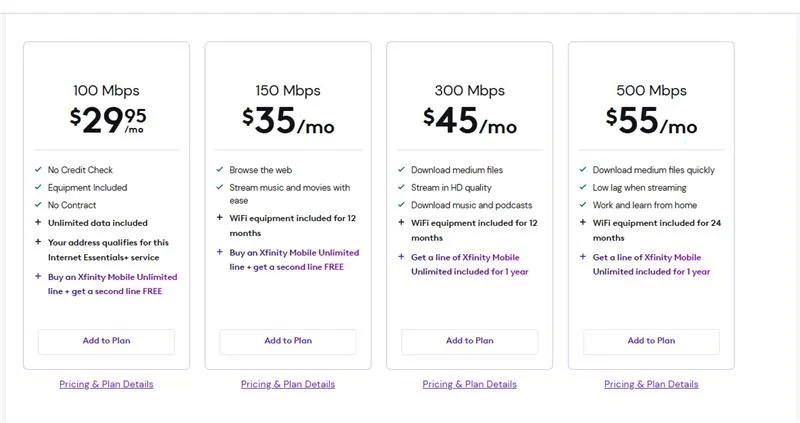
Task: Add the 500 Mbps $55/mo plan
Action: (651, 341)
